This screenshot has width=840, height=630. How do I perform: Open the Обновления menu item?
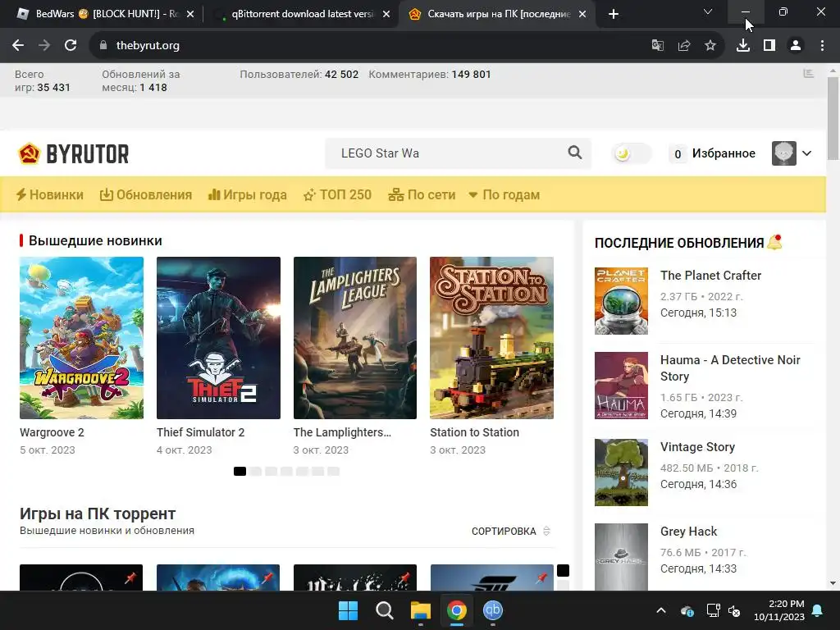[146, 195]
